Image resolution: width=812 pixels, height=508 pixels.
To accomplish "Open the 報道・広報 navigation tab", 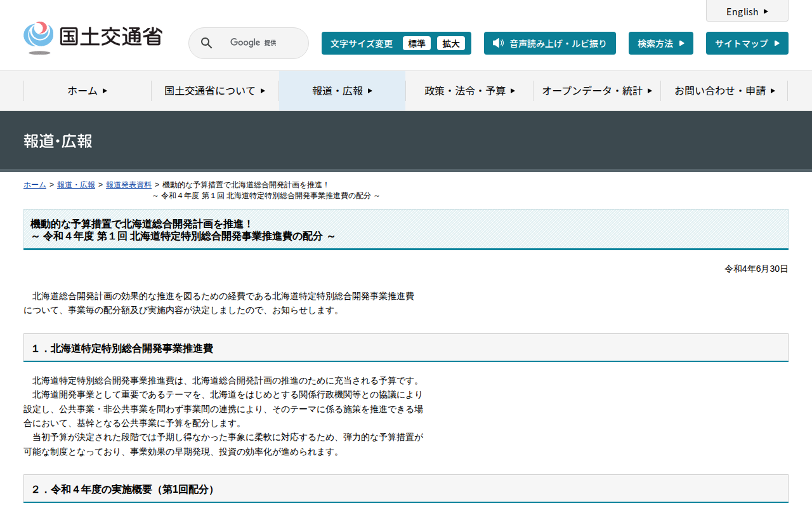I will click(342, 91).
